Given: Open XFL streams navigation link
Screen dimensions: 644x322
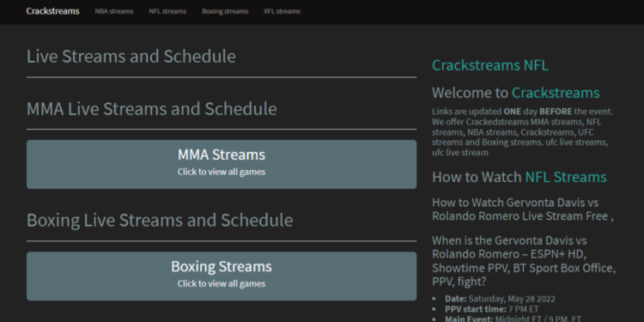Looking at the screenshot, I should click(x=282, y=11).
